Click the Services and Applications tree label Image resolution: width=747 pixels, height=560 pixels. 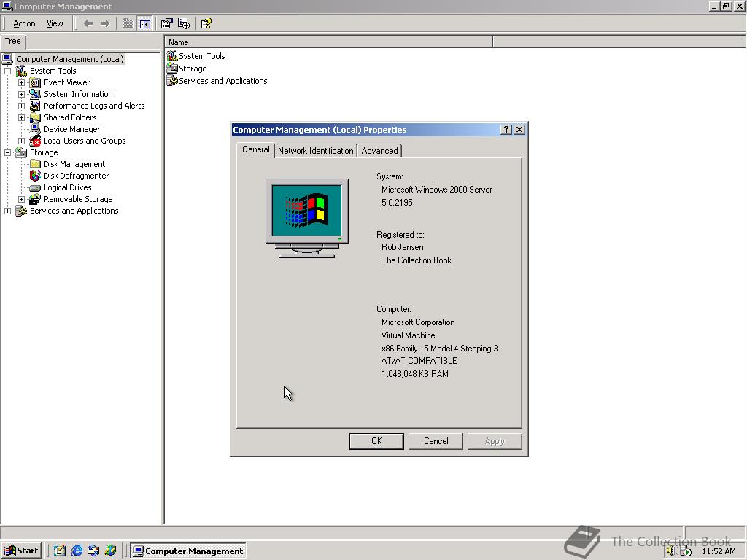pyautogui.click(x=74, y=211)
